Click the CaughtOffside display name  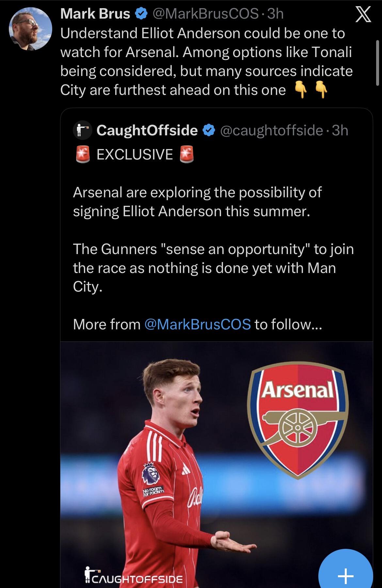147,130
